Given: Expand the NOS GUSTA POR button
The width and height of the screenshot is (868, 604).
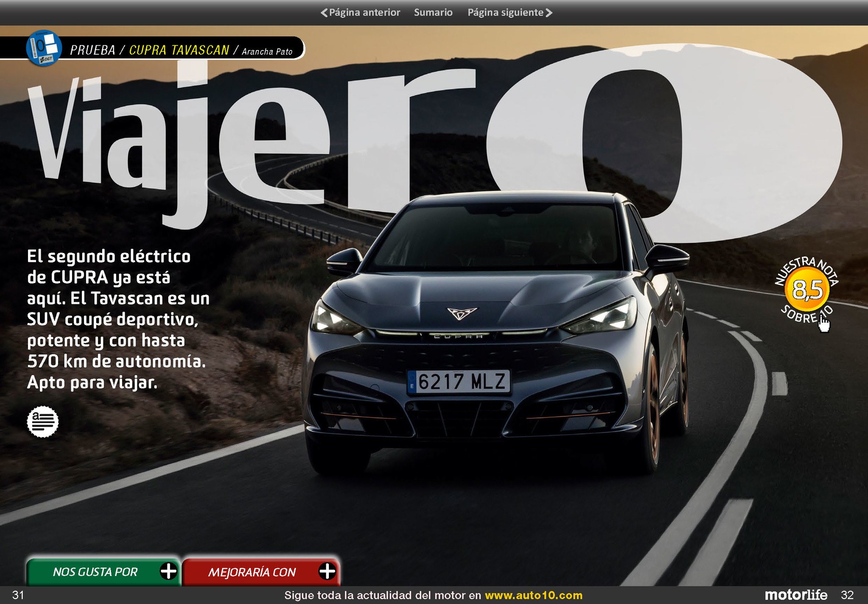Looking at the screenshot, I should 103,572.
